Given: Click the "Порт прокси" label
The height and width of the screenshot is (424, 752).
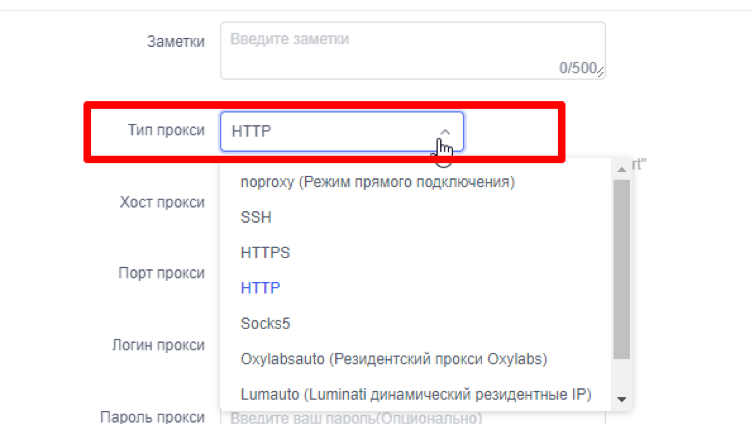Looking at the screenshot, I should click(162, 273).
